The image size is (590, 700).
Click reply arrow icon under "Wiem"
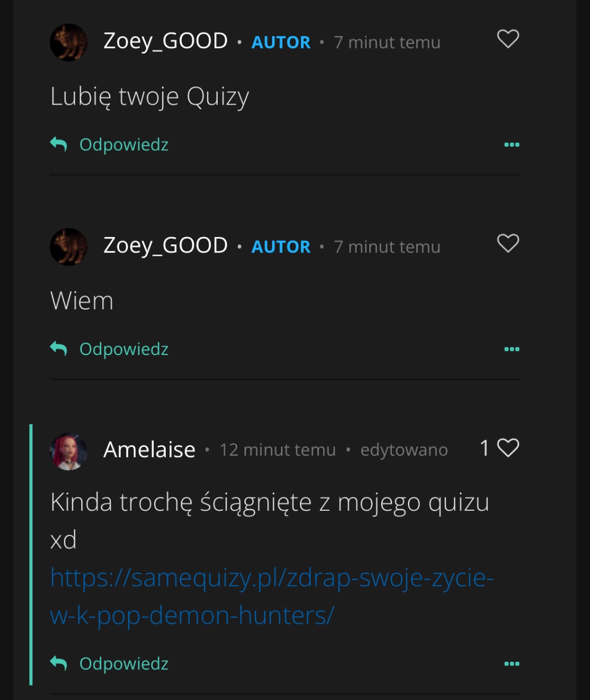(58, 349)
